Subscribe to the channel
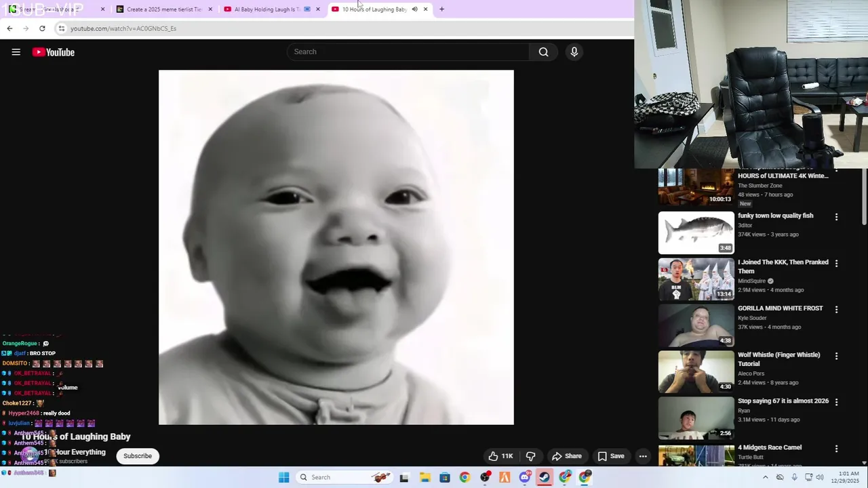868x488 pixels. tap(138, 456)
